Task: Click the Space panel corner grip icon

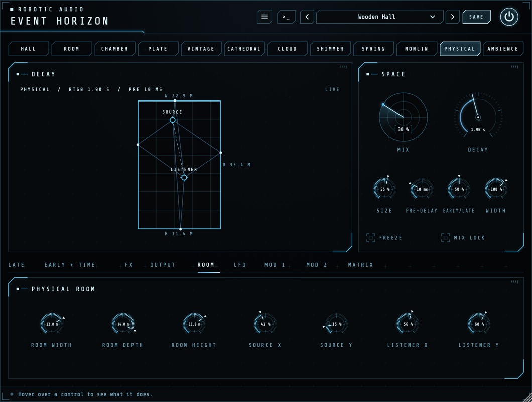Action: coord(515,67)
